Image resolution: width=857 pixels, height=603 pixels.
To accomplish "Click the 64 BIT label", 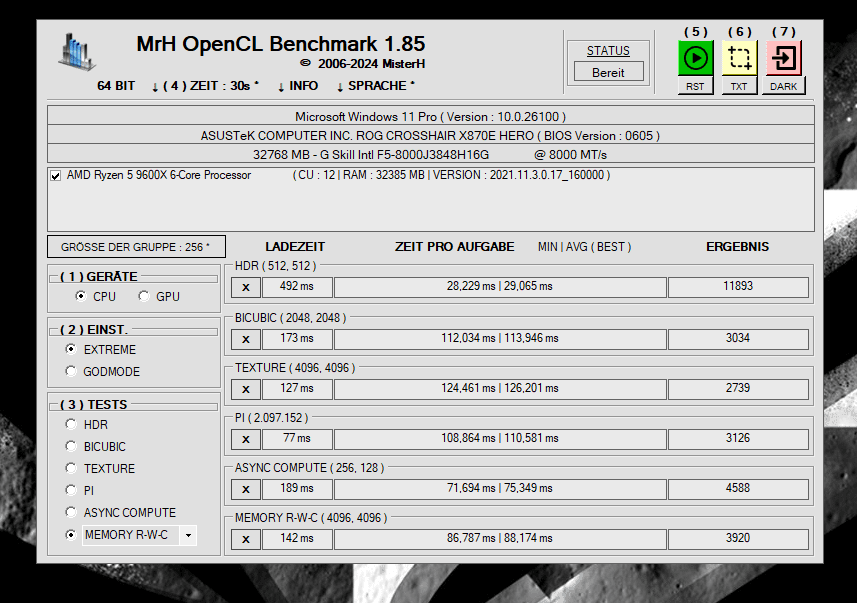I will tap(116, 86).
